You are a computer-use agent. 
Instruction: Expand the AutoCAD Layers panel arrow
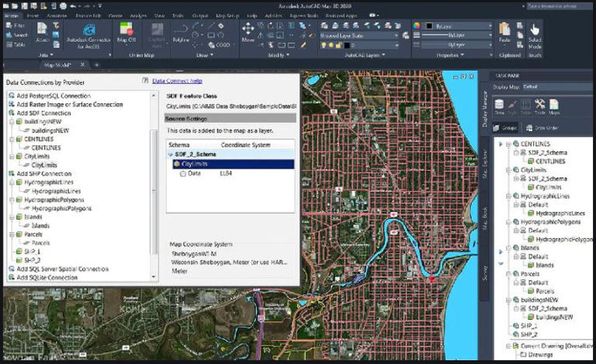[x=383, y=55]
